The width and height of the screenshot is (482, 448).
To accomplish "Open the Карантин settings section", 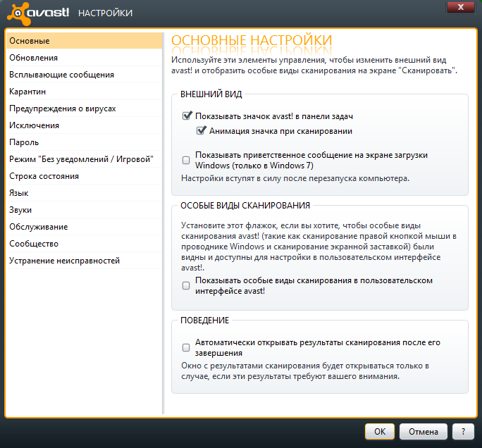I will (x=84, y=92).
